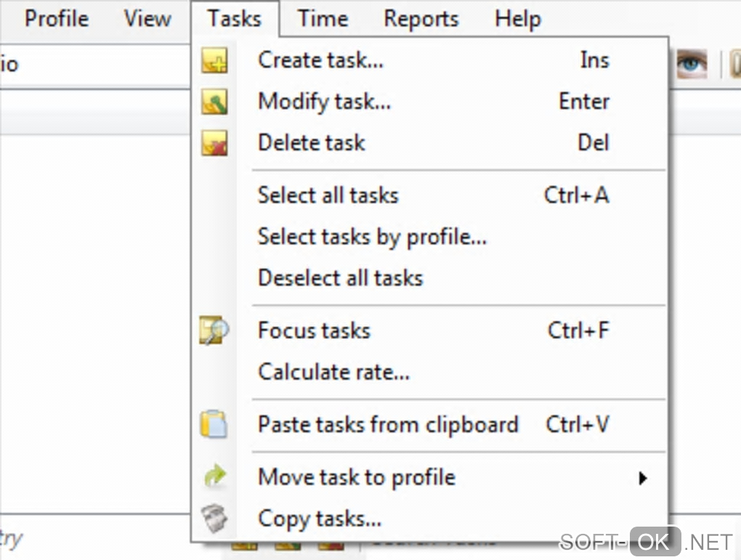Open Calculate rate dialog
The image size is (741, 560).
[x=333, y=373]
